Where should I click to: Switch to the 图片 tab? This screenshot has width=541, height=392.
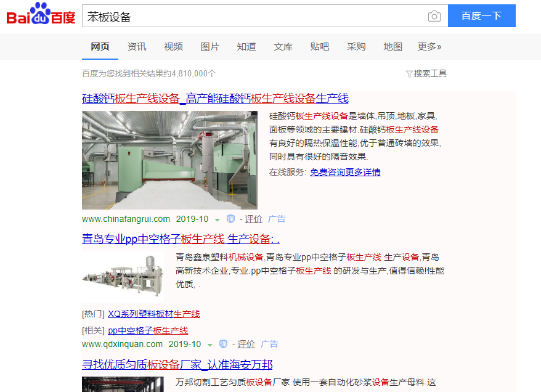pos(209,47)
